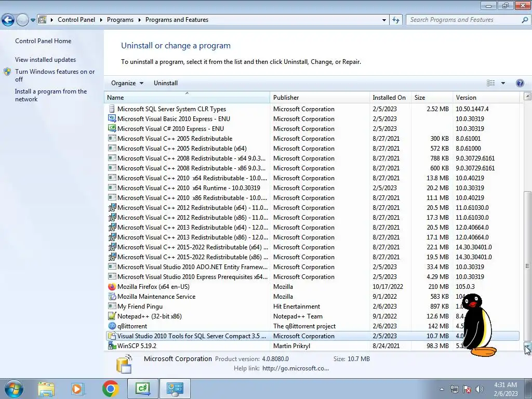Click The qBittorrent project publisher cell
This screenshot has height=399, width=532.
pyautogui.click(x=304, y=326)
